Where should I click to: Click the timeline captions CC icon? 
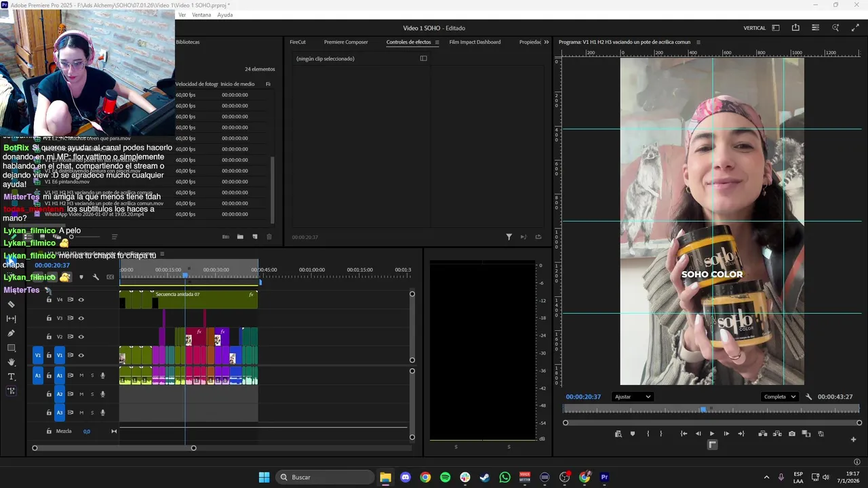pyautogui.click(x=110, y=277)
